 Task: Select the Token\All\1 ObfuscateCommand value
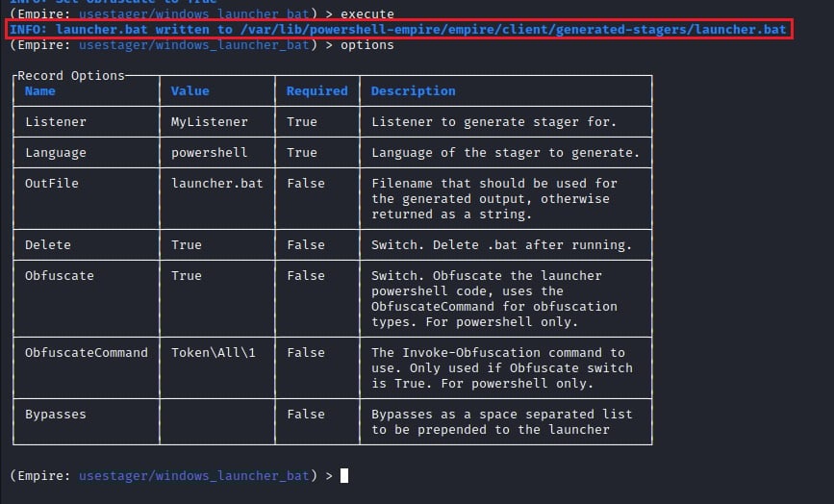[214, 352]
